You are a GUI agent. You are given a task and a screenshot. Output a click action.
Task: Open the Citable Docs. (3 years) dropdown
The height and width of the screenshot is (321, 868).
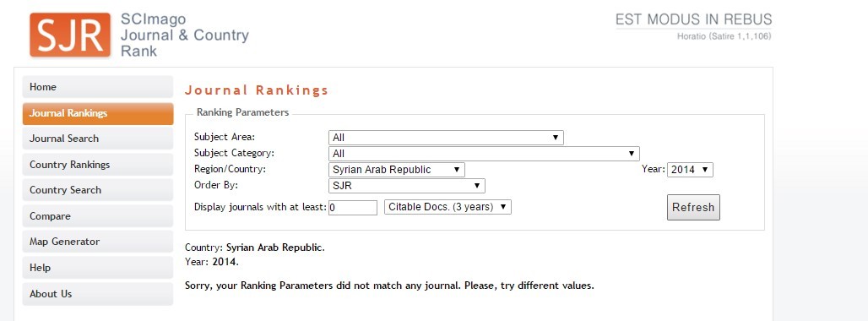click(x=448, y=207)
